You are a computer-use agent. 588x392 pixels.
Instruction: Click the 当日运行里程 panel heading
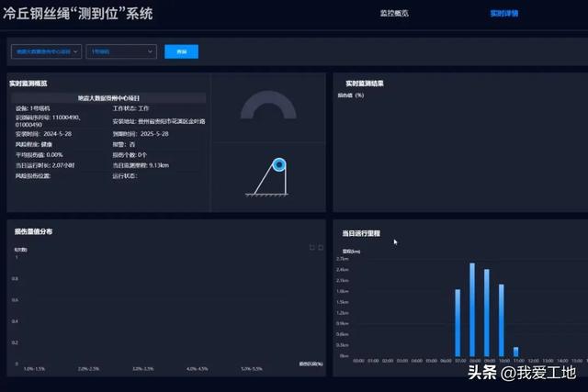tap(361, 233)
